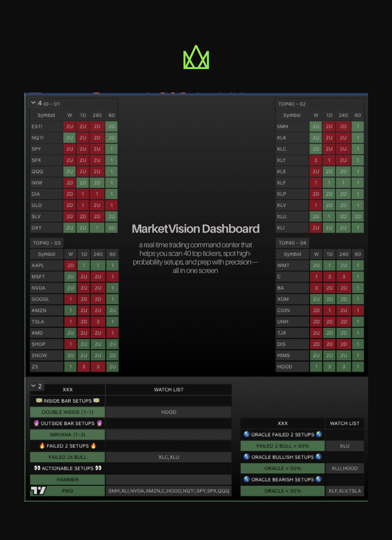Click the green crown logo

[196, 57]
